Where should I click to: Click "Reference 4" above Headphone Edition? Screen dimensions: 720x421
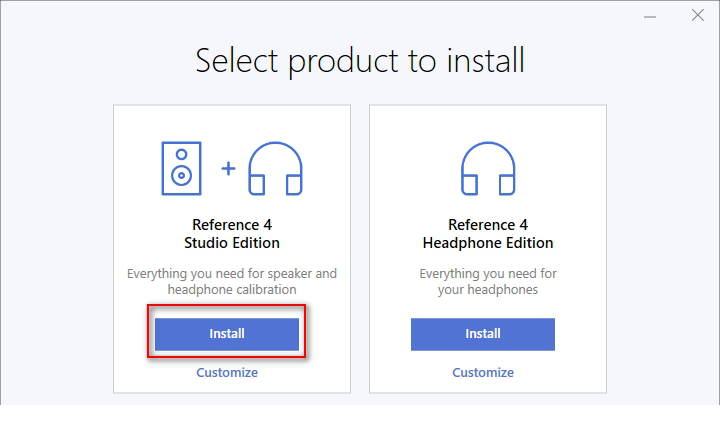(x=488, y=225)
